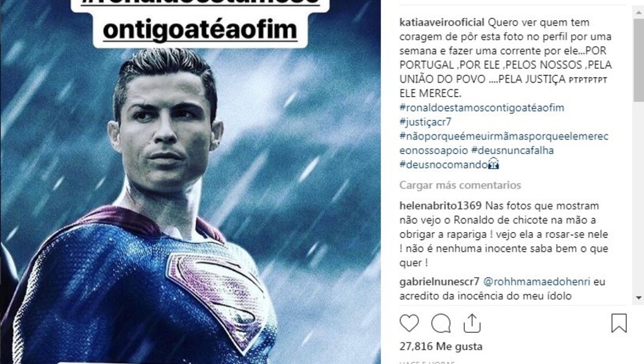
Task: View the 27,816 Me gusta likes list
Action: 441,346
